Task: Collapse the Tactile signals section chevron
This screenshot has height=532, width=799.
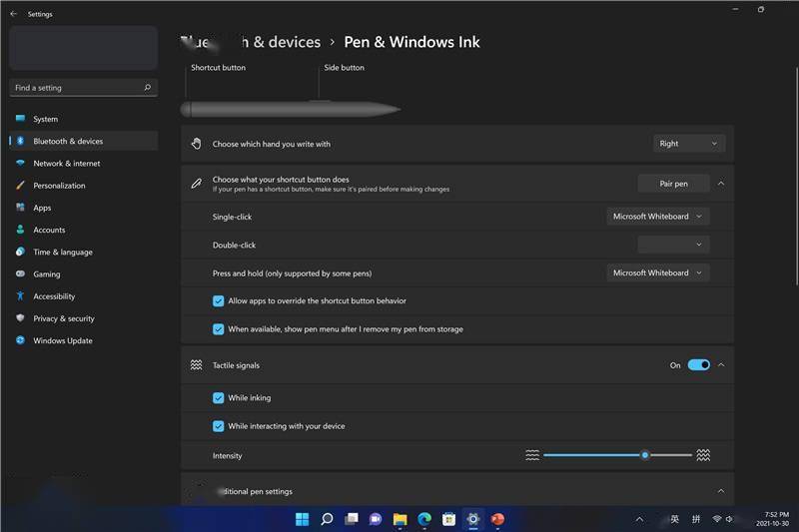Action: click(721, 365)
